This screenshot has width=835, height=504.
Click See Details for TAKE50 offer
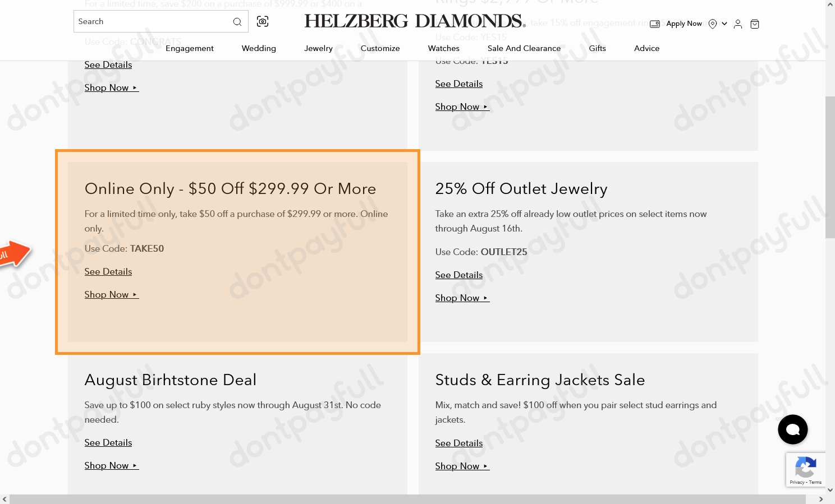pyautogui.click(x=108, y=271)
